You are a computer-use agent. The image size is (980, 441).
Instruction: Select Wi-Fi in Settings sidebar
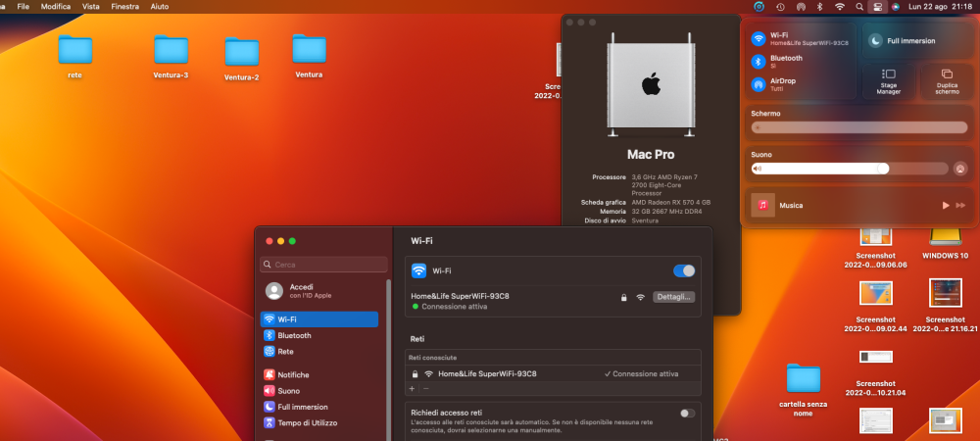319,319
